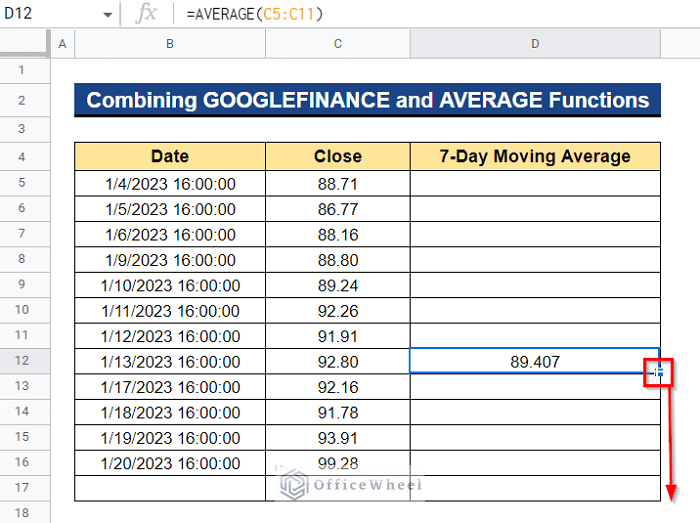Click the Close value 92.80
The height and width of the screenshot is (523, 700).
tap(338, 361)
